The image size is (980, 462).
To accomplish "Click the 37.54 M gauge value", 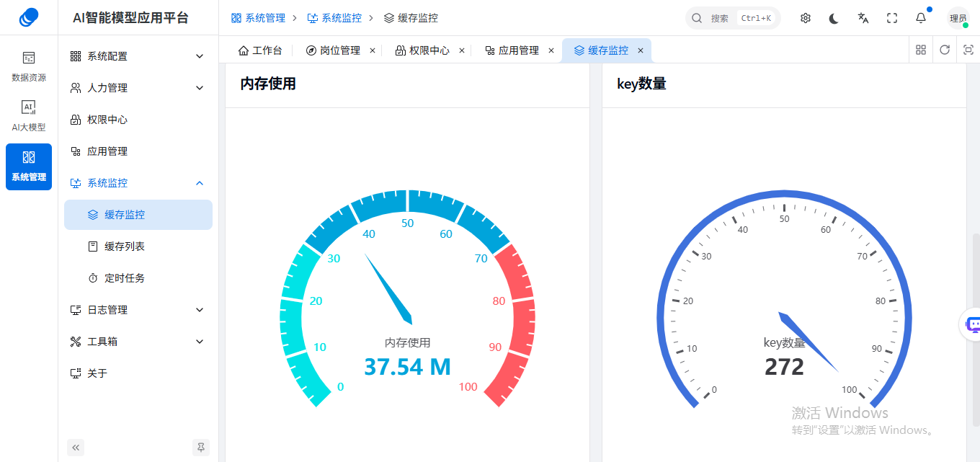I will coord(407,367).
